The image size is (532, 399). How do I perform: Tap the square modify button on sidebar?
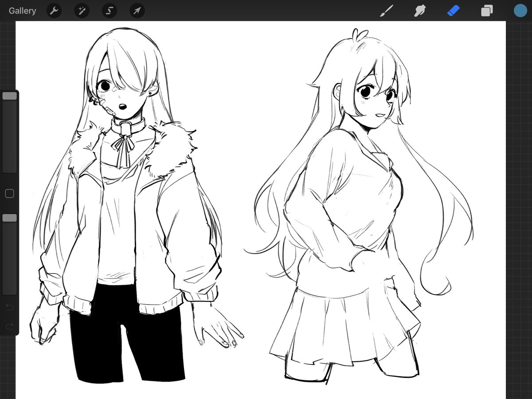point(9,193)
